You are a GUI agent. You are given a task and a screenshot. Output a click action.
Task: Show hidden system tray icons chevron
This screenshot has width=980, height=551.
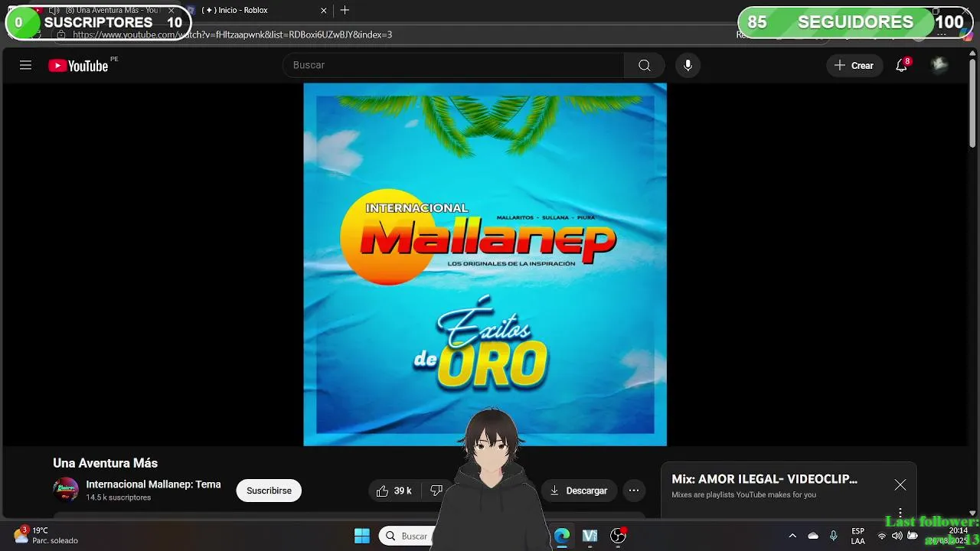coord(792,536)
